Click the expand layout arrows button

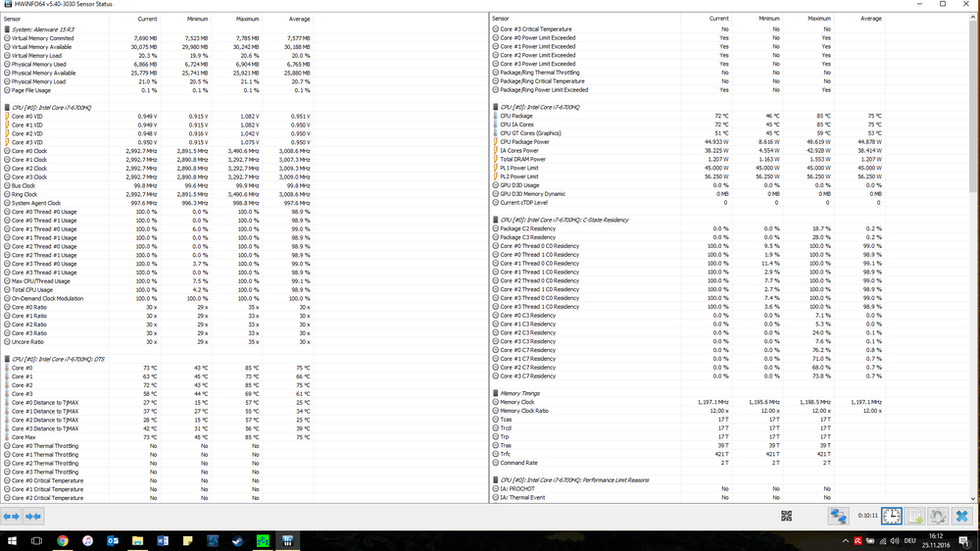12,516
